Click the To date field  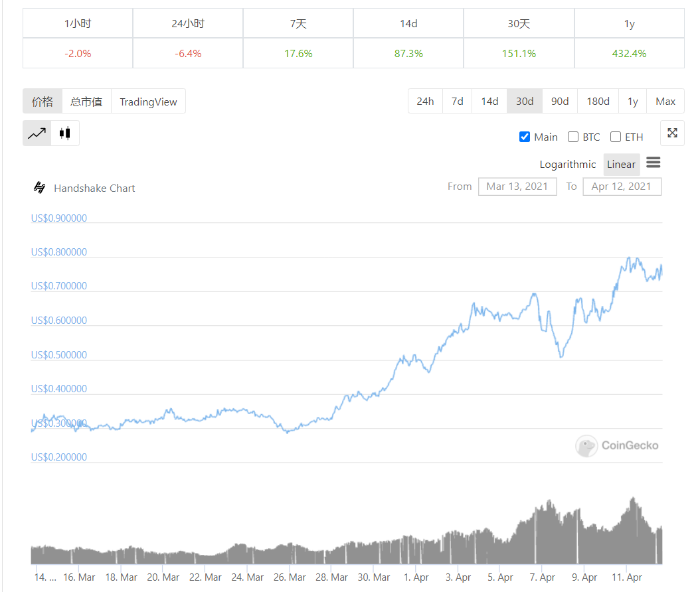(622, 186)
